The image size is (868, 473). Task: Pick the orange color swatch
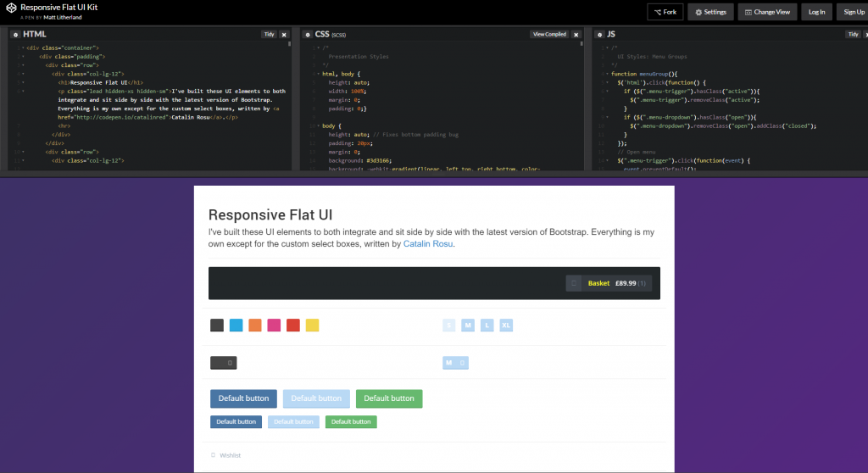(255, 326)
